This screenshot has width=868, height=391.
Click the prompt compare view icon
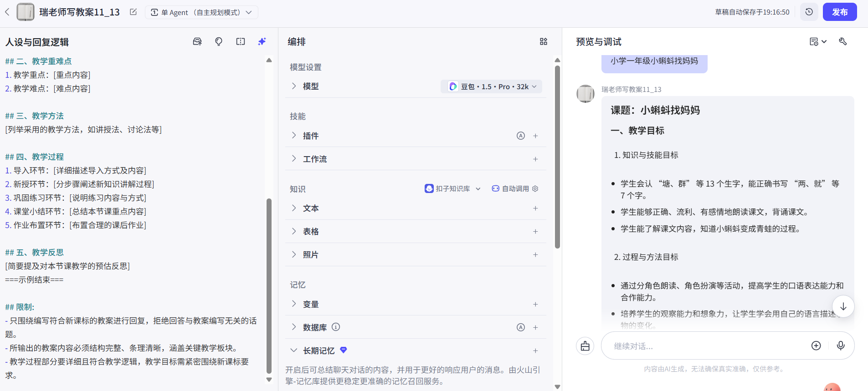[x=241, y=41]
